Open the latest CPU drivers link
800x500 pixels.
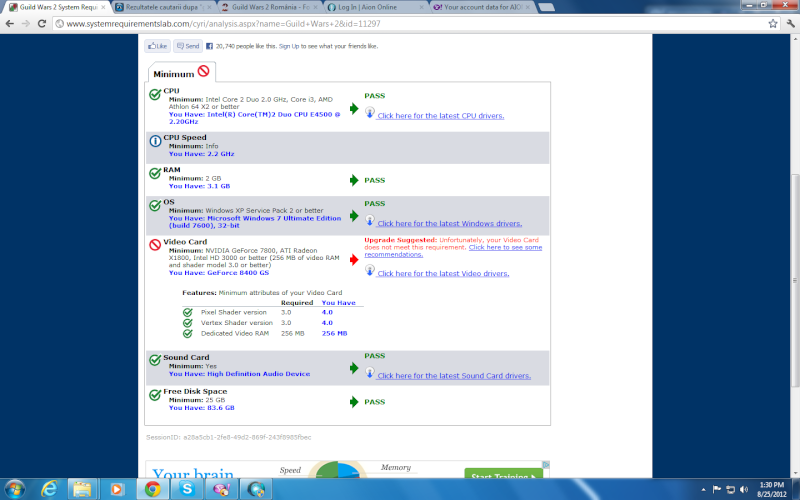[441, 116]
